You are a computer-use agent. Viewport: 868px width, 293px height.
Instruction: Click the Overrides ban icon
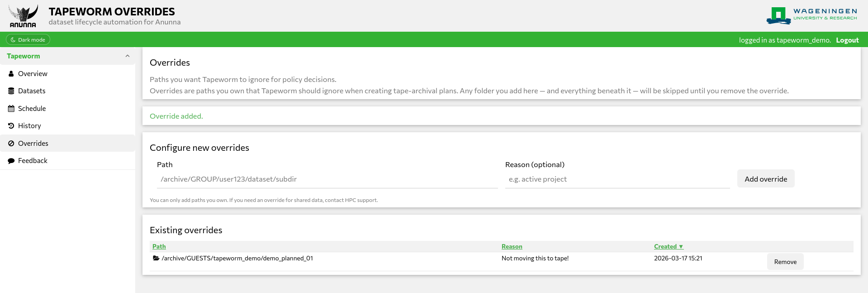click(11, 144)
